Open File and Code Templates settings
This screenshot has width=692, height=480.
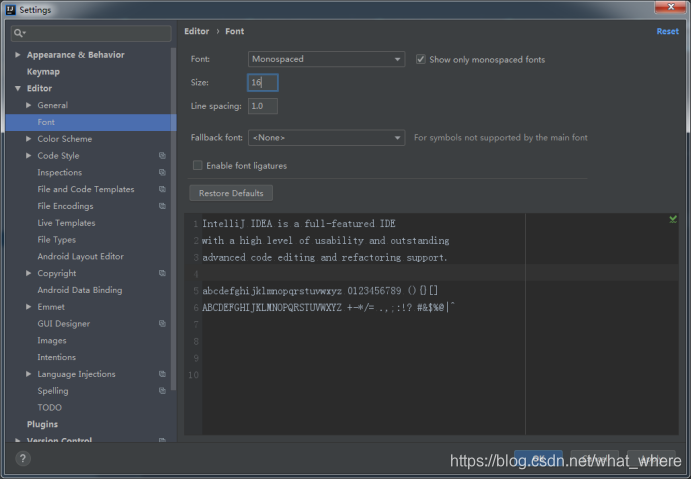pyautogui.click(x=86, y=189)
